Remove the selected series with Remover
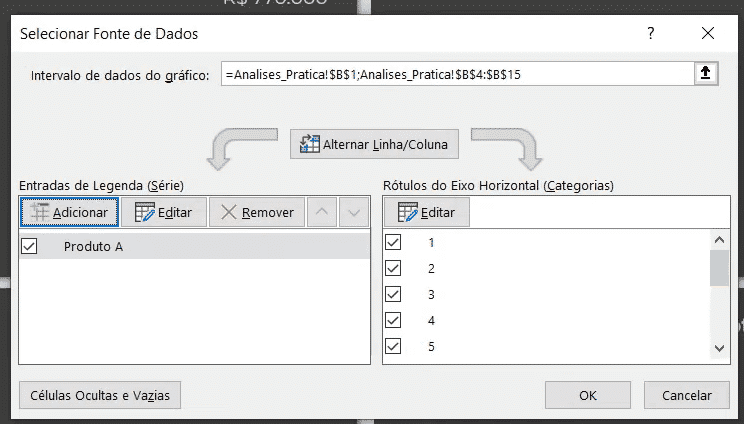744x424 pixels. pos(257,212)
